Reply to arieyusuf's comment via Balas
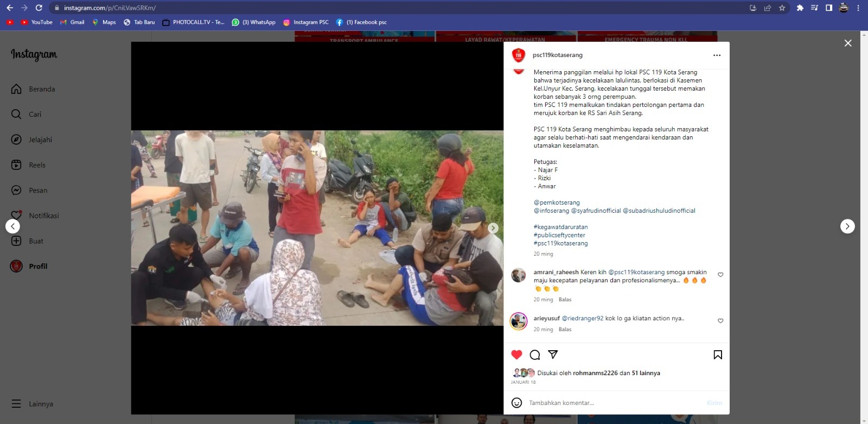Viewport: 868px width, 424px height. coord(565,330)
